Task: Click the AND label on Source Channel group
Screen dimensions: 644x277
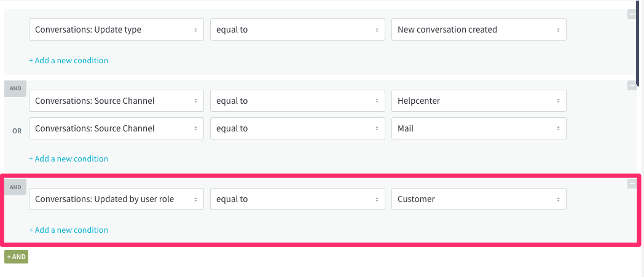Action: 15,88
